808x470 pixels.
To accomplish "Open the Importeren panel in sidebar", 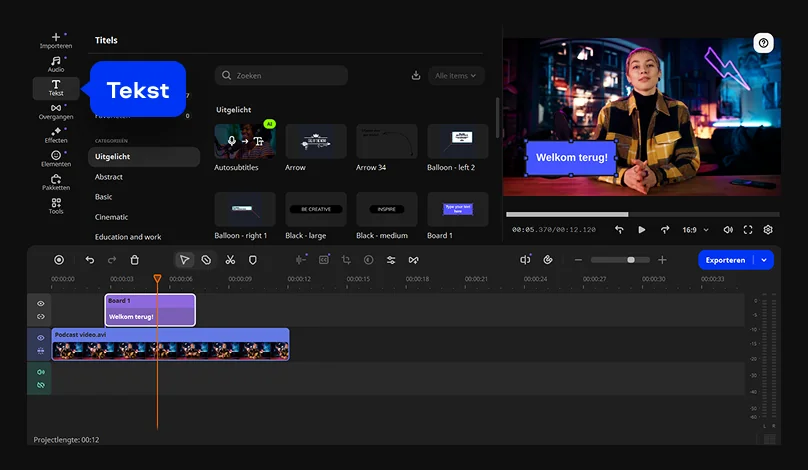I will click(x=55, y=40).
